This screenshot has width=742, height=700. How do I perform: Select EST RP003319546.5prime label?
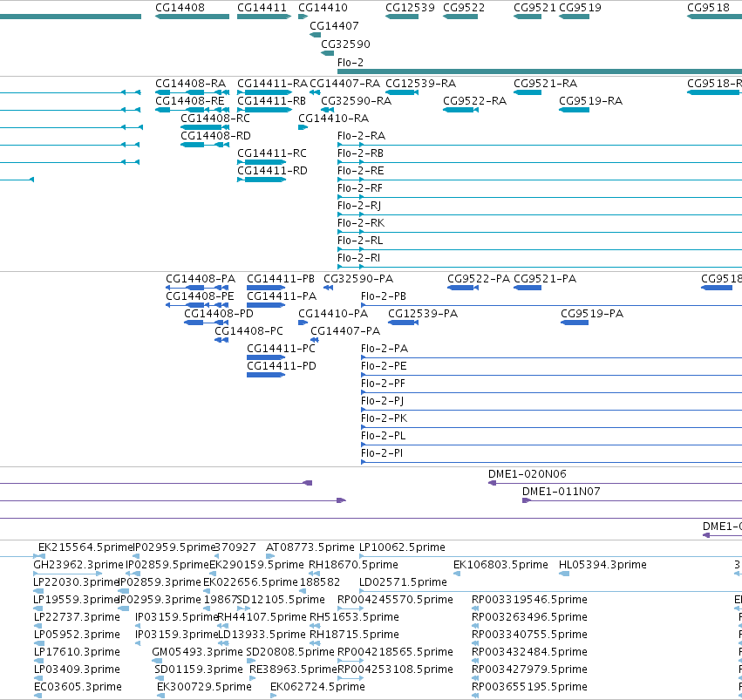pyautogui.click(x=529, y=600)
